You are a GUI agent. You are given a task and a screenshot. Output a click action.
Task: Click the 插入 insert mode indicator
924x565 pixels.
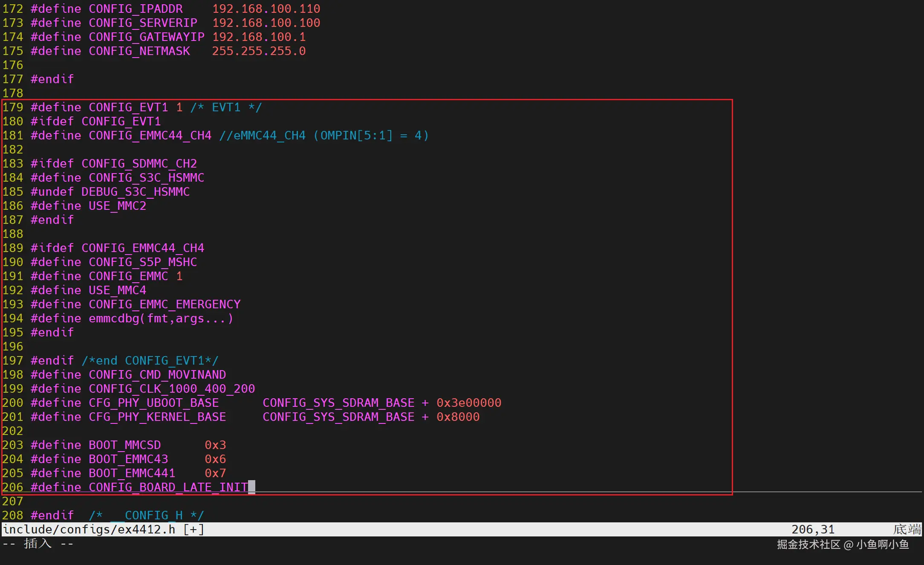(x=38, y=544)
